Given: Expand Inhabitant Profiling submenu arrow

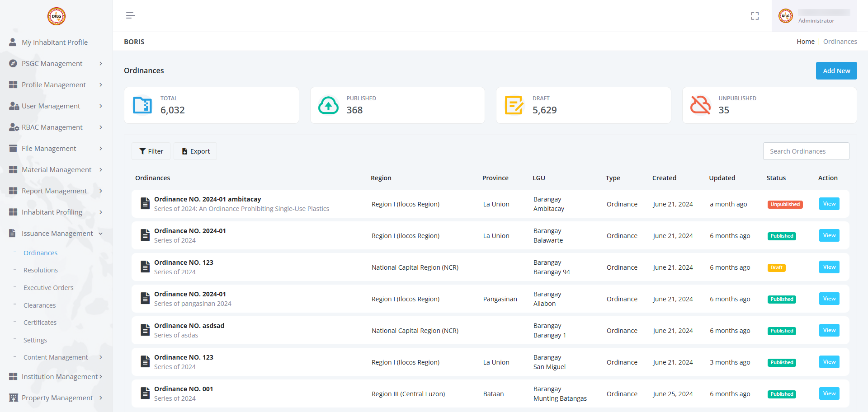Looking at the screenshot, I should click(x=101, y=212).
